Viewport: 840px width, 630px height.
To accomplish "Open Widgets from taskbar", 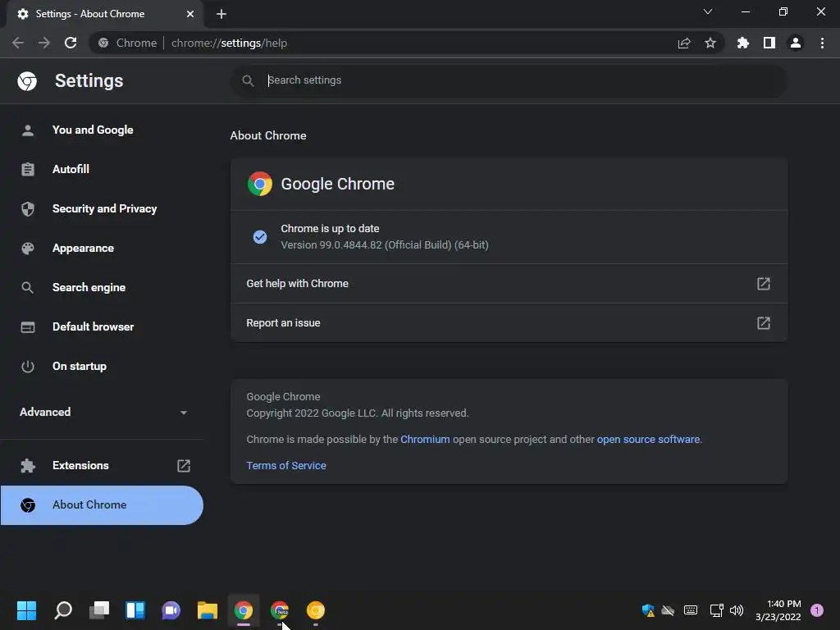I will pyautogui.click(x=135, y=610).
